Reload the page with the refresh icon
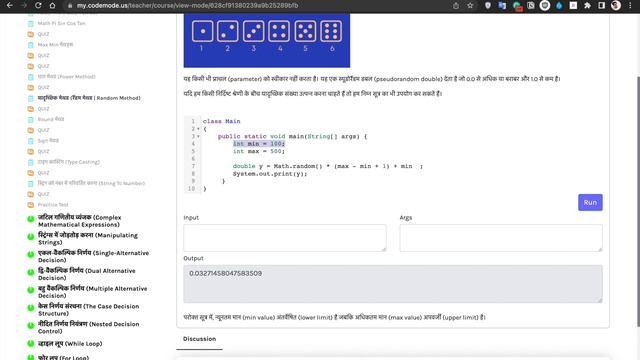Viewport: 640px width, 360px height. (38, 5)
